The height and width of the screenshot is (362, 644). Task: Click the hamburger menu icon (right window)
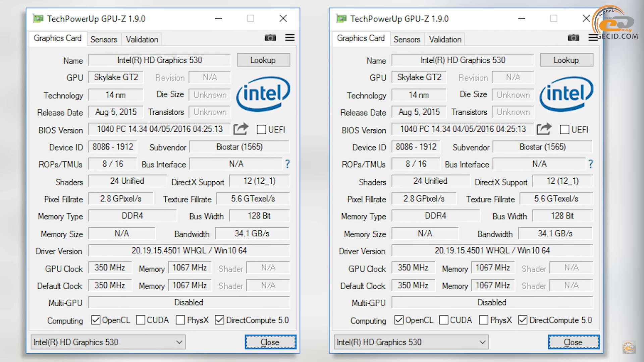[x=592, y=38]
